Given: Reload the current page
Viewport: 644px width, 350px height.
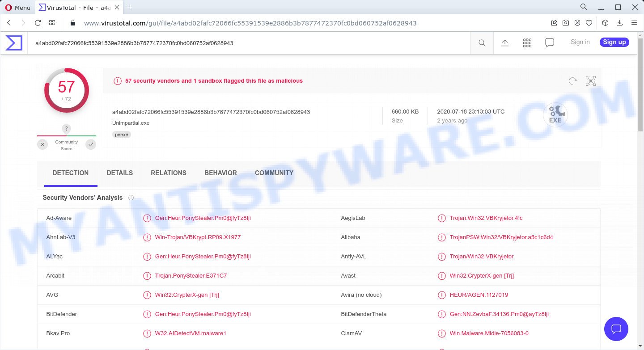Looking at the screenshot, I should click(38, 23).
